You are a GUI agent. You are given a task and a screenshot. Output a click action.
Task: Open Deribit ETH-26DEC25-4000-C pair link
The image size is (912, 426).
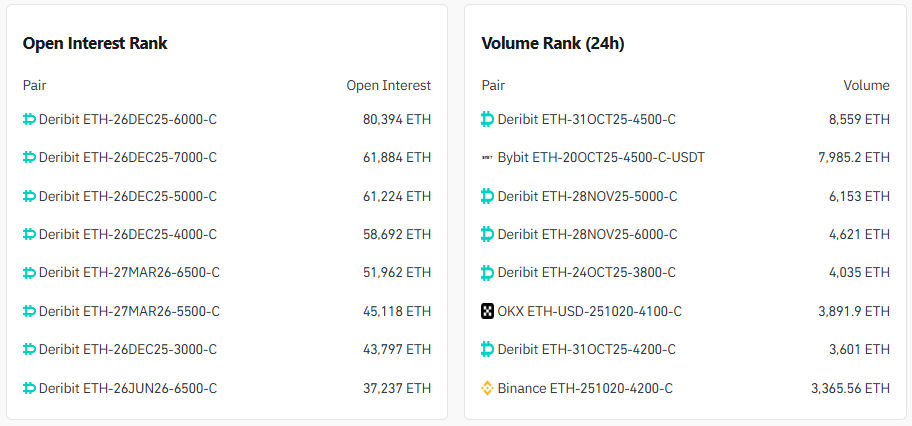point(127,235)
